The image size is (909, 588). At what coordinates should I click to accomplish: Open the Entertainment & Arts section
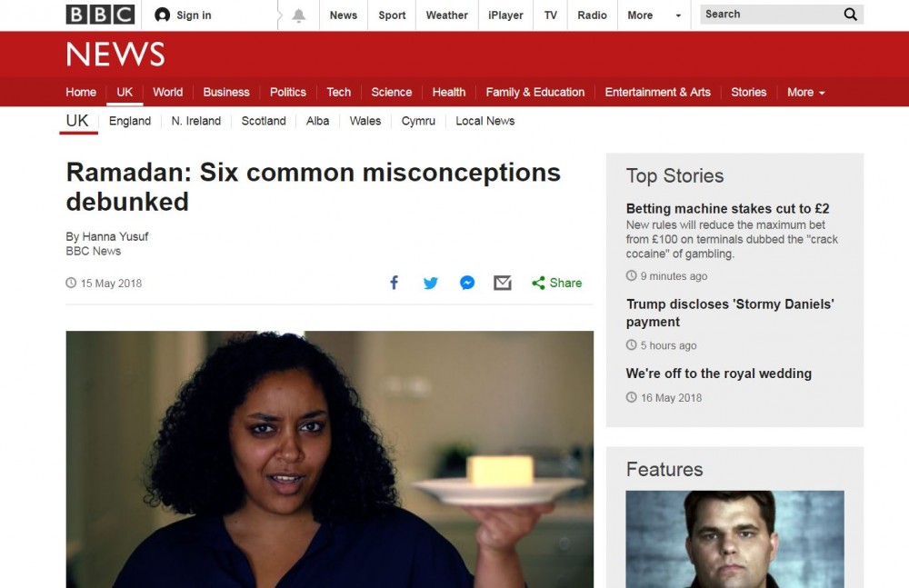tap(657, 92)
